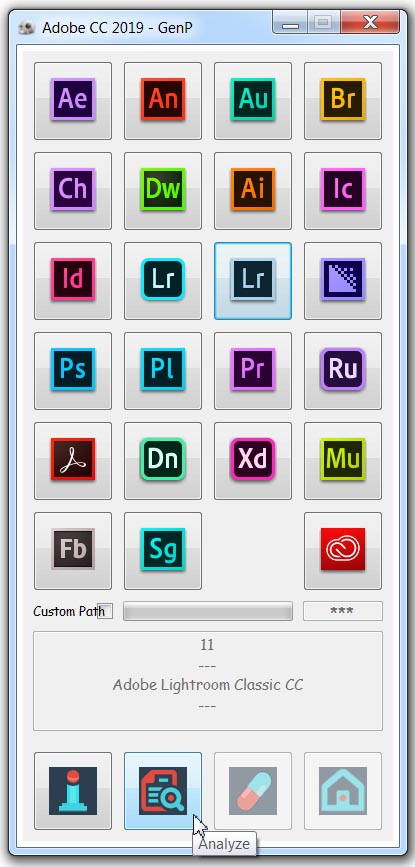415x867 pixels.
Task: Click the number 11 in info box
Action: (207, 645)
